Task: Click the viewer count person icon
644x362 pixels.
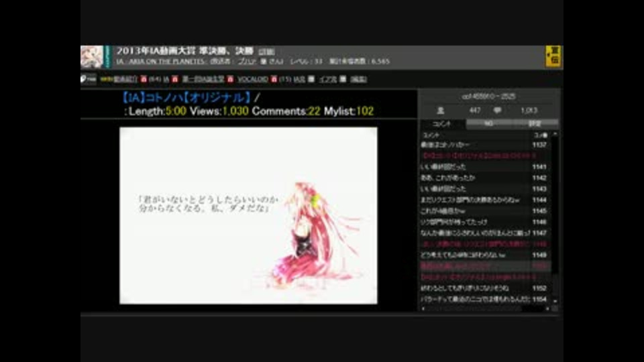Action: tap(440, 111)
